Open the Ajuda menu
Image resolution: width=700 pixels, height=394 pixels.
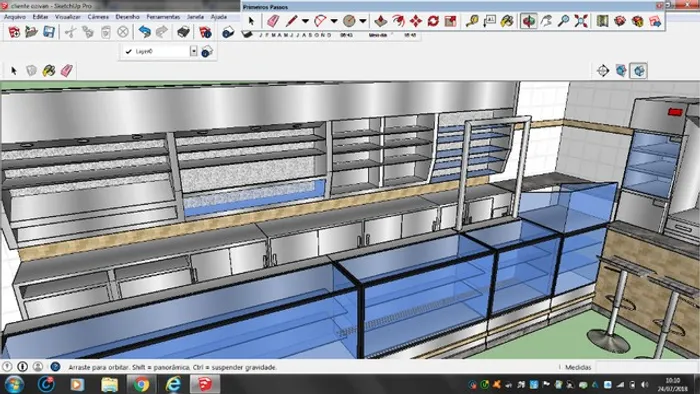(x=219, y=17)
